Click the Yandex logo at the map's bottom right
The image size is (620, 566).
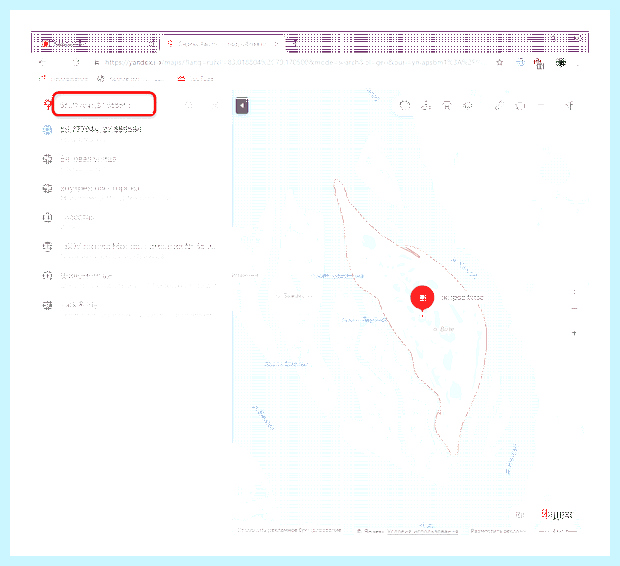557,514
